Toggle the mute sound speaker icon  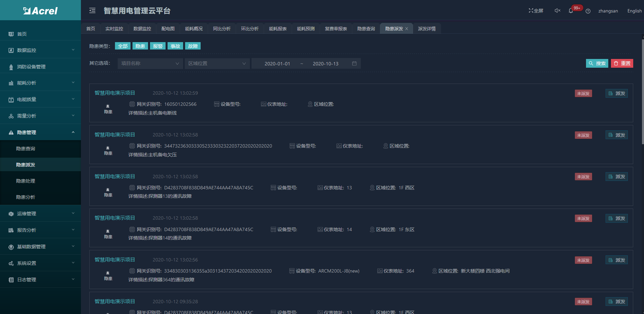coord(557,11)
